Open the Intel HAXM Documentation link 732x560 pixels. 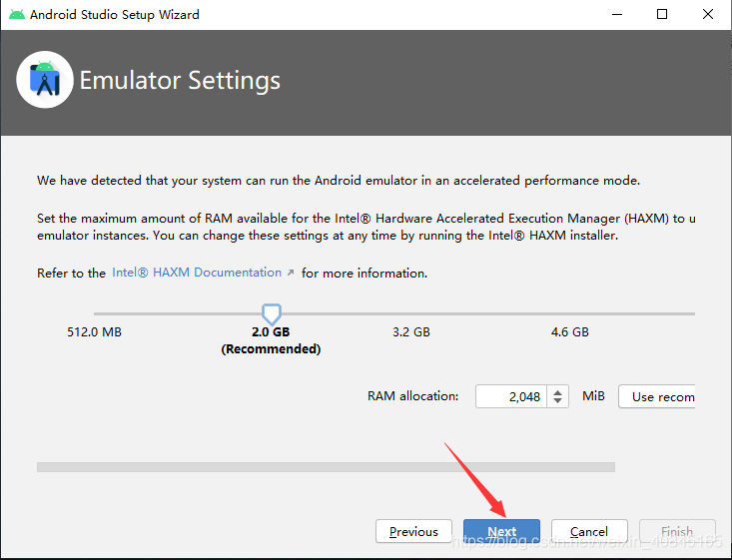point(197,273)
